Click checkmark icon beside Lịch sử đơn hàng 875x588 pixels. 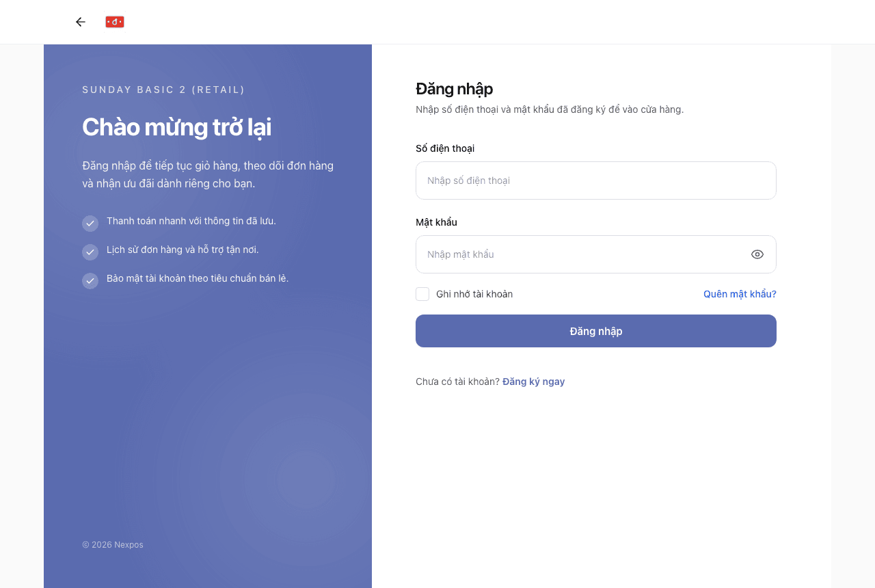pyautogui.click(x=90, y=252)
